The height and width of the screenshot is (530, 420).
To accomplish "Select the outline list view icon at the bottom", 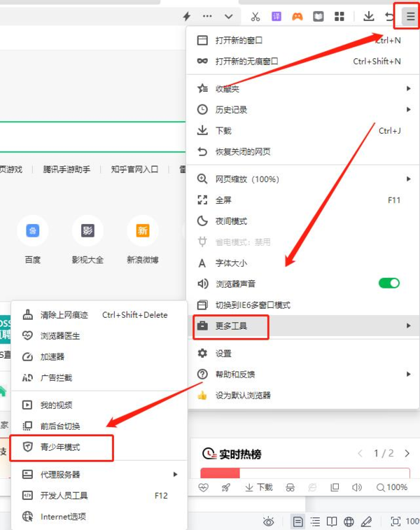I will tap(315, 522).
